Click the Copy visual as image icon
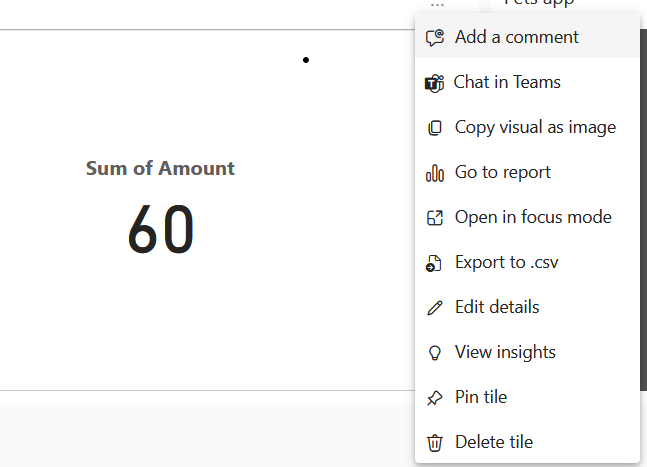 (434, 128)
